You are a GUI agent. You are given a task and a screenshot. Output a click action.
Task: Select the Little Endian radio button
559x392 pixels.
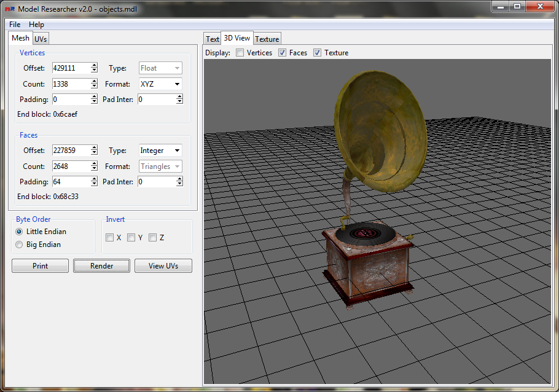pyautogui.click(x=20, y=232)
